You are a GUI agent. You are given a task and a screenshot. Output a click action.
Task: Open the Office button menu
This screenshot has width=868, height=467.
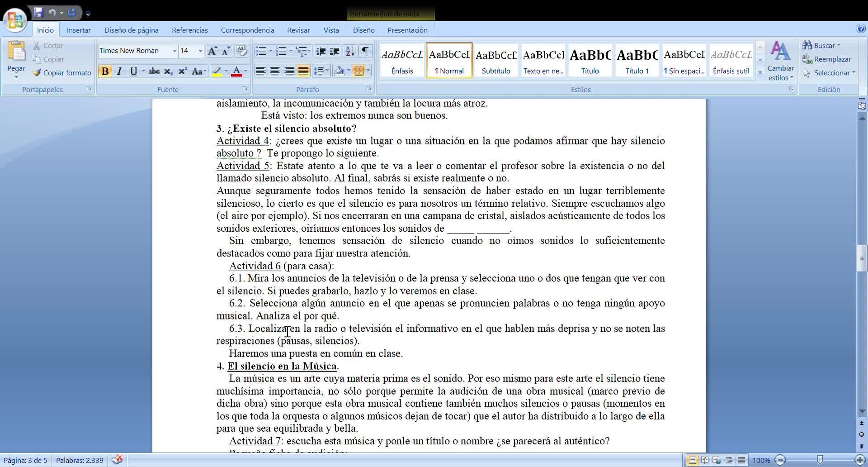pyautogui.click(x=15, y=20)
